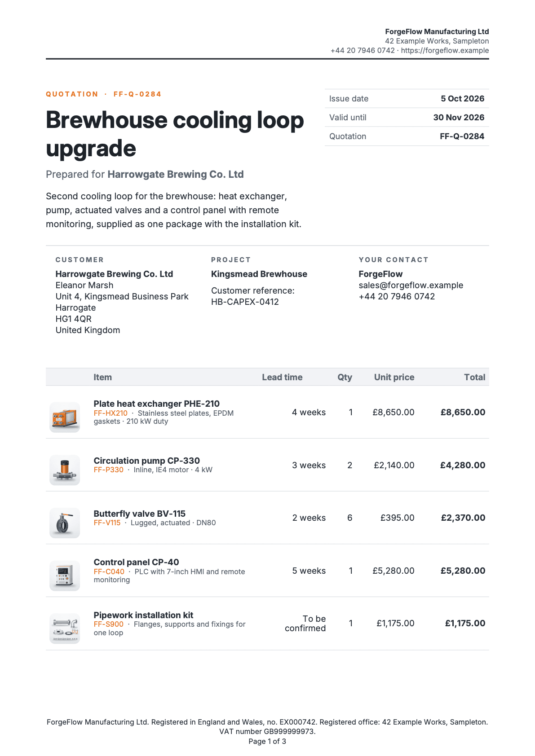
Task: Click '42 Example Works, Sampleton' header address
Action: pyautogui.click(x=437, y=41)
